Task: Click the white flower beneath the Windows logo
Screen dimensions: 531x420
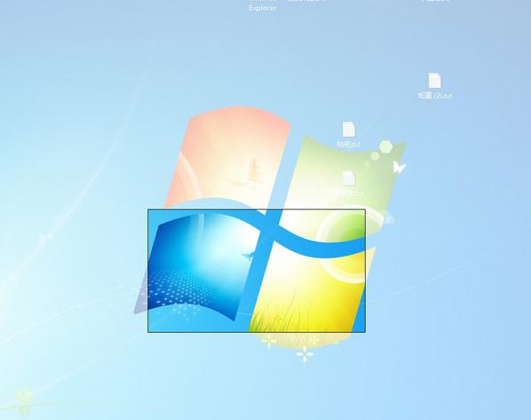Action: point(305,354)
